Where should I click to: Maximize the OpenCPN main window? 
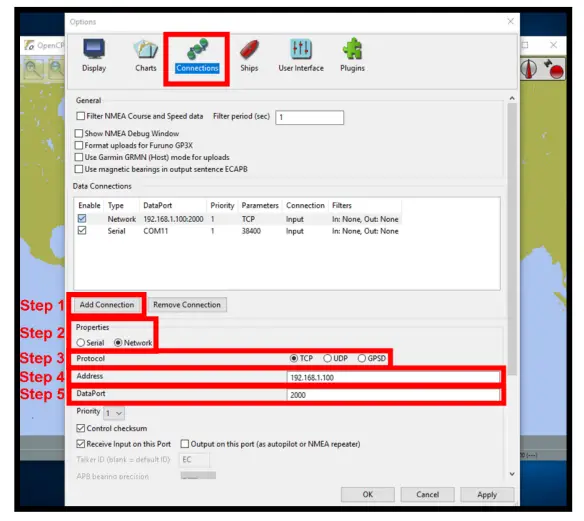point(525,45)
